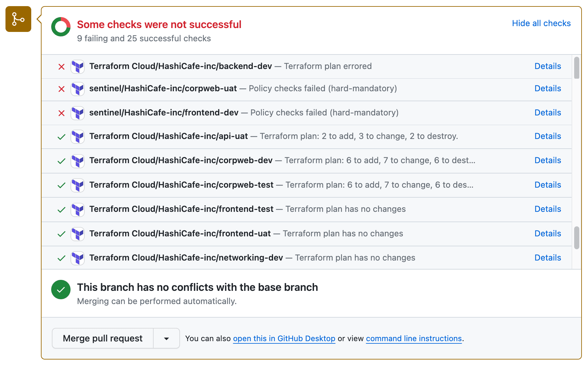588x365 pixels.
Task: View the command line instructions link
Action: click(413, 339)
